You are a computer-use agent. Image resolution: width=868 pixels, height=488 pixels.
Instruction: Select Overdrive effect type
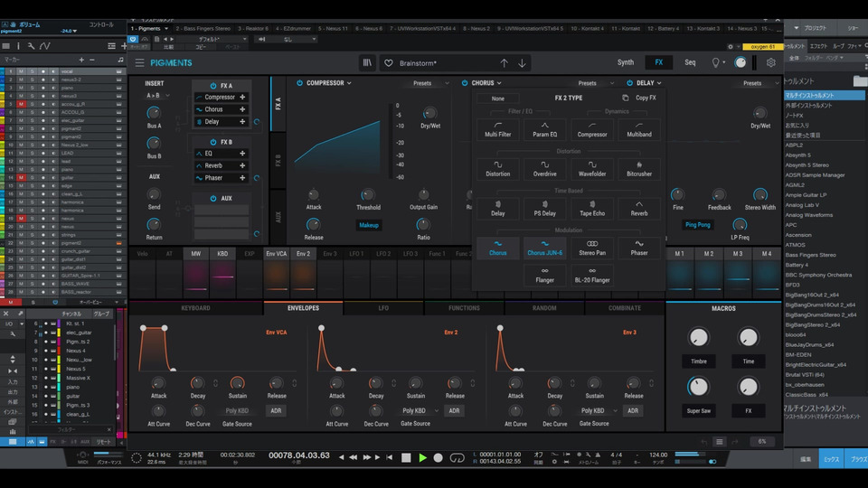544,169
